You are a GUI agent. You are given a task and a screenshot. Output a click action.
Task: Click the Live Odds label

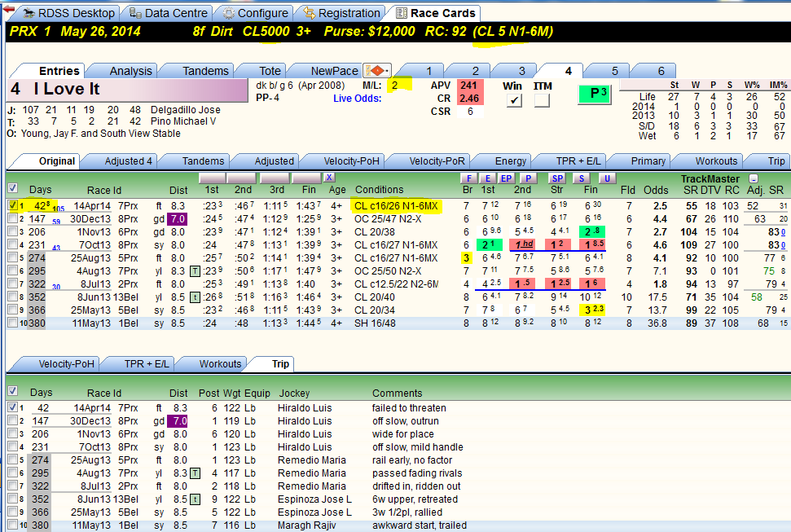click(357, 99)
